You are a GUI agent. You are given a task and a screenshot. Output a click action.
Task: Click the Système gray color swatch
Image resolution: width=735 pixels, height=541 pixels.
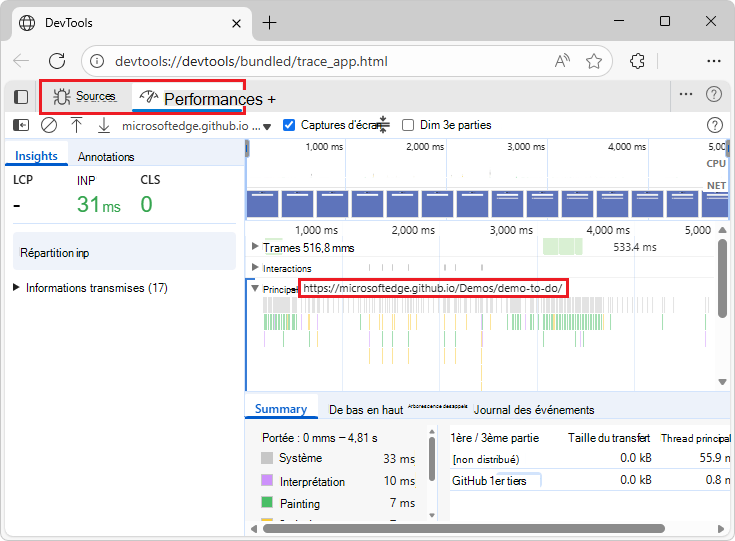click(267, 458)
